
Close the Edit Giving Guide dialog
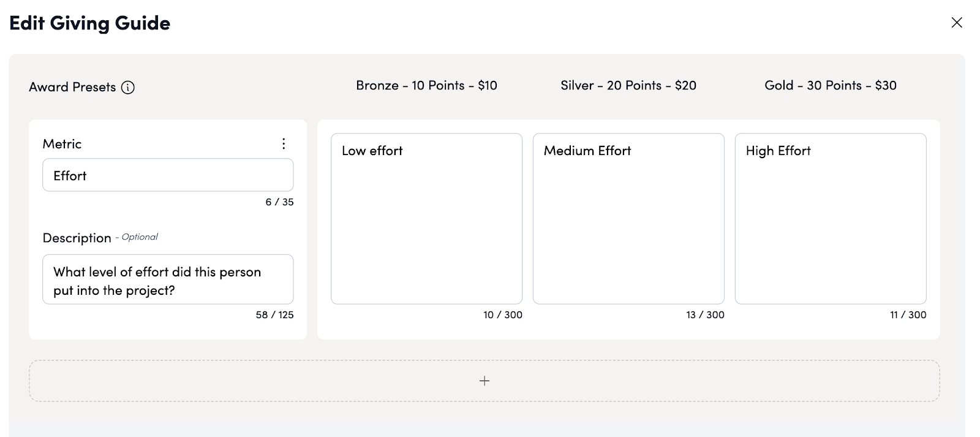pos(956,23)
